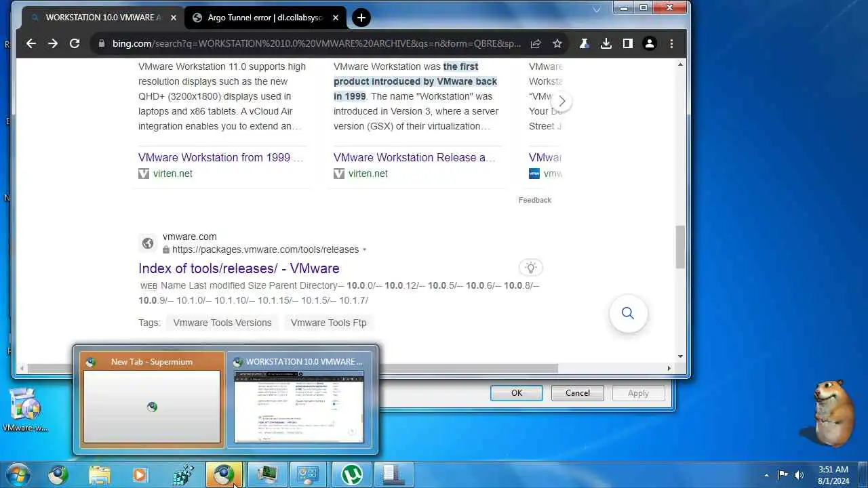Click the lightbulb insights icon

[x=531, y=268]
